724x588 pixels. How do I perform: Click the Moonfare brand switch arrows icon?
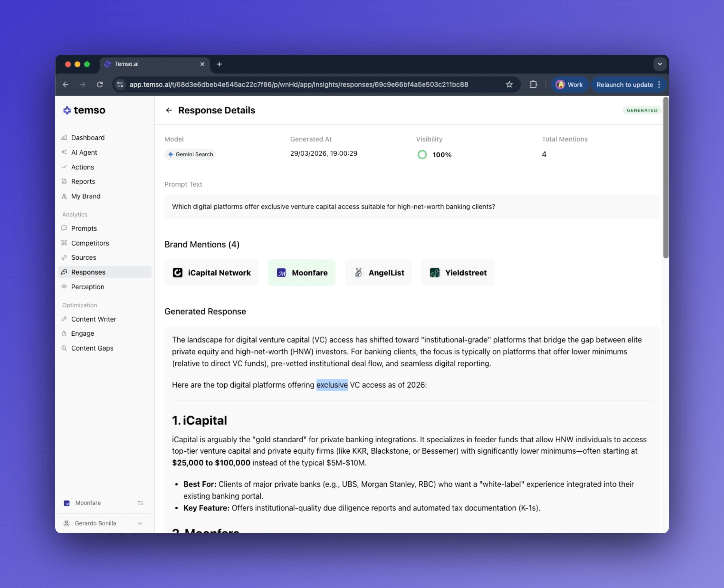click(140, 503)
